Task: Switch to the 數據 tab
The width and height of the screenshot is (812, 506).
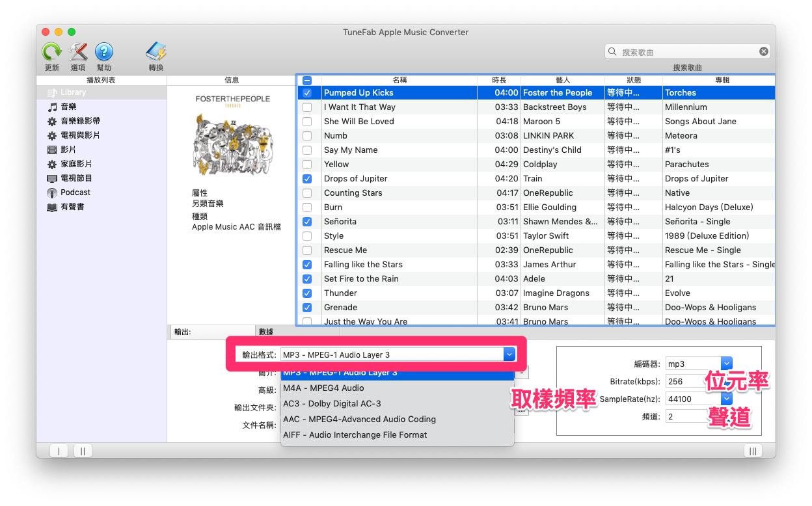Action: coord(298,332)
